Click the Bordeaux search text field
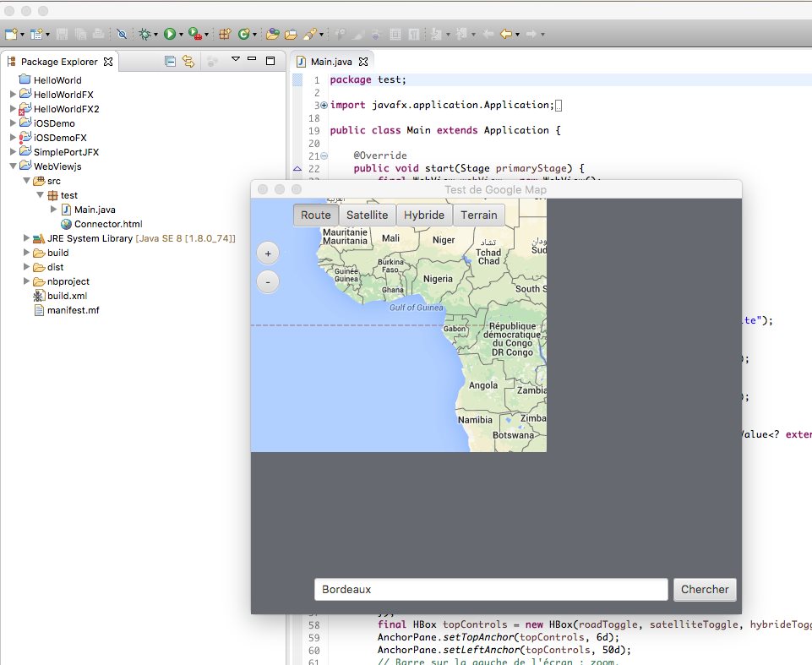The width and height of the screenshot is (812, 665). click(x=491, y=590)
